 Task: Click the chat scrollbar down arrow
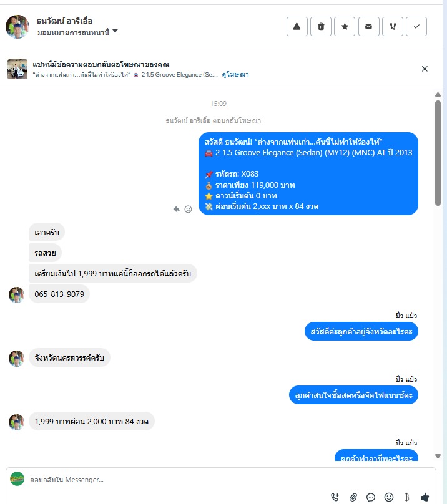coord(438,456)
